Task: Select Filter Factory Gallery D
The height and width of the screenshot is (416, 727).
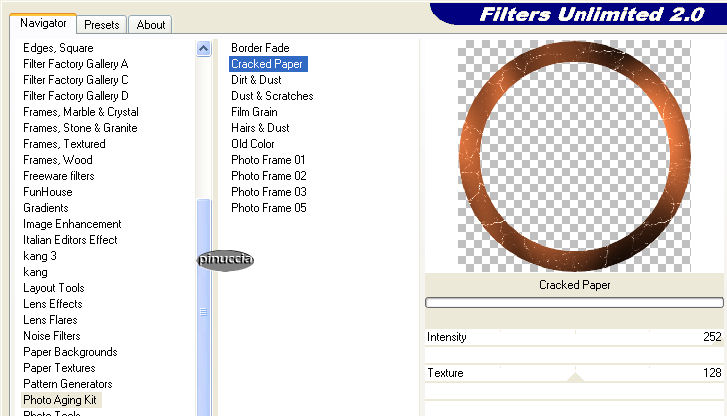Action: pos(76,96)
